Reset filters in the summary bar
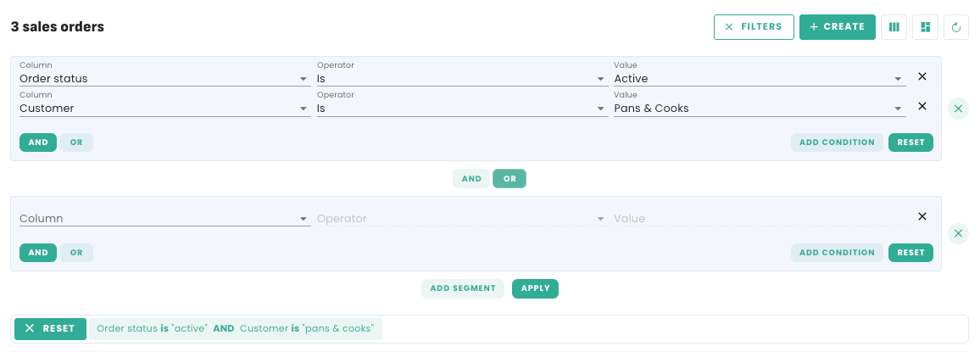This screenshot has width=980, height=352. tap(50, 328)
